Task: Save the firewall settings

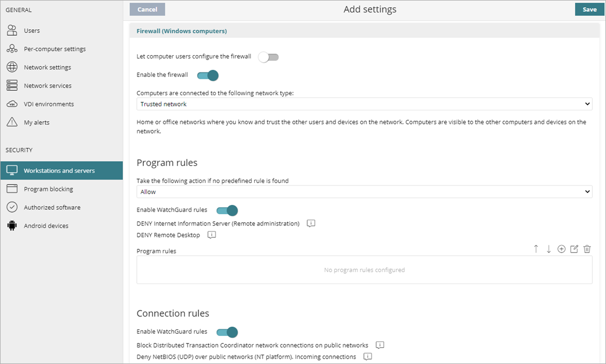Action: (x=589, y=9)
